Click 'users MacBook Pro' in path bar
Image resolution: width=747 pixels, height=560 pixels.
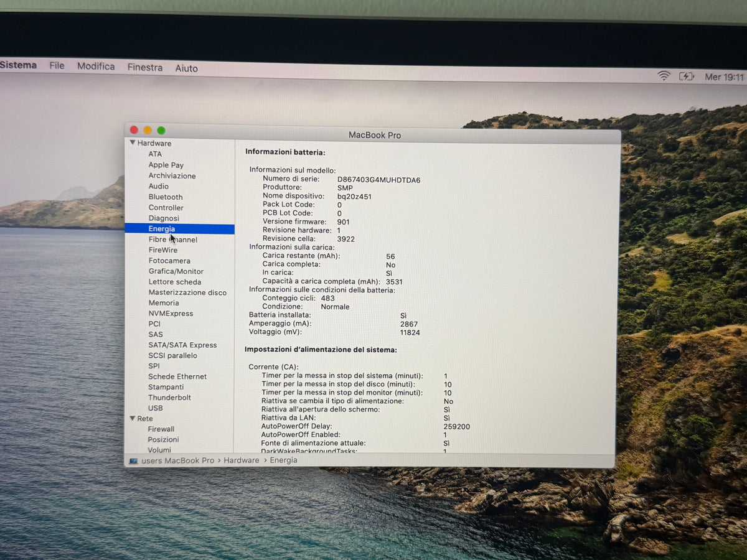[x=177, y=461]
